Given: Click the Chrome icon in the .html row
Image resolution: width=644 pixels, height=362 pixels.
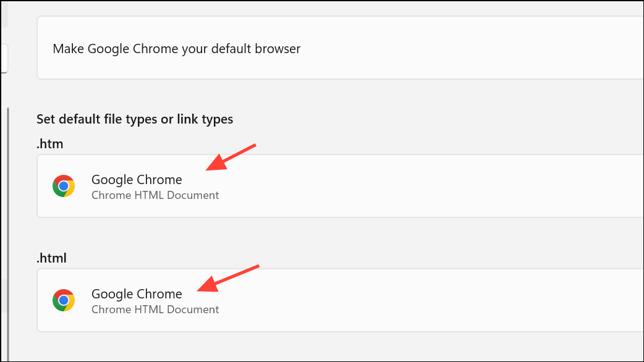Looking at the screenshot, I should [x=64, y=300].
